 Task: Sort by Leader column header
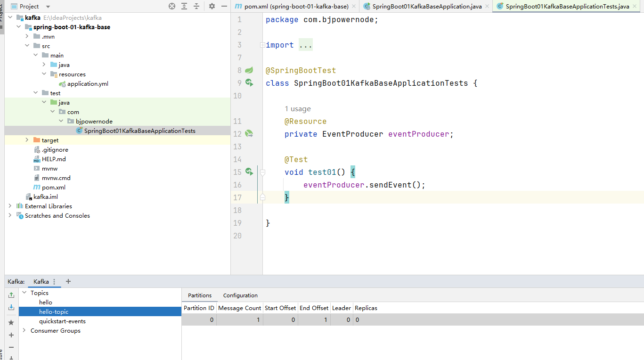(x=342, y=308)
